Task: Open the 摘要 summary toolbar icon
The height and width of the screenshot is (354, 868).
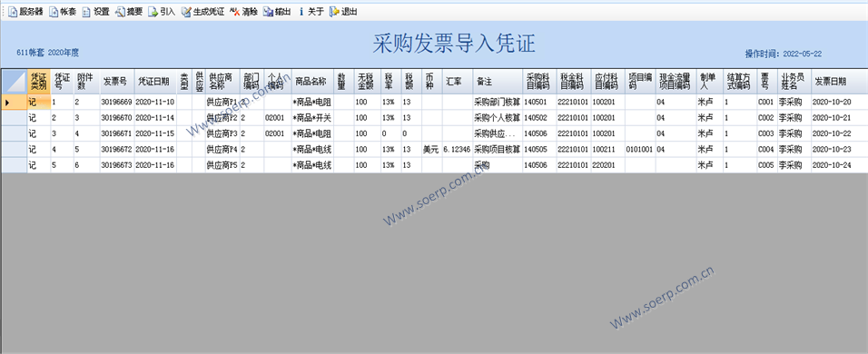Action: pyautogui.click(x=120, y=12)
